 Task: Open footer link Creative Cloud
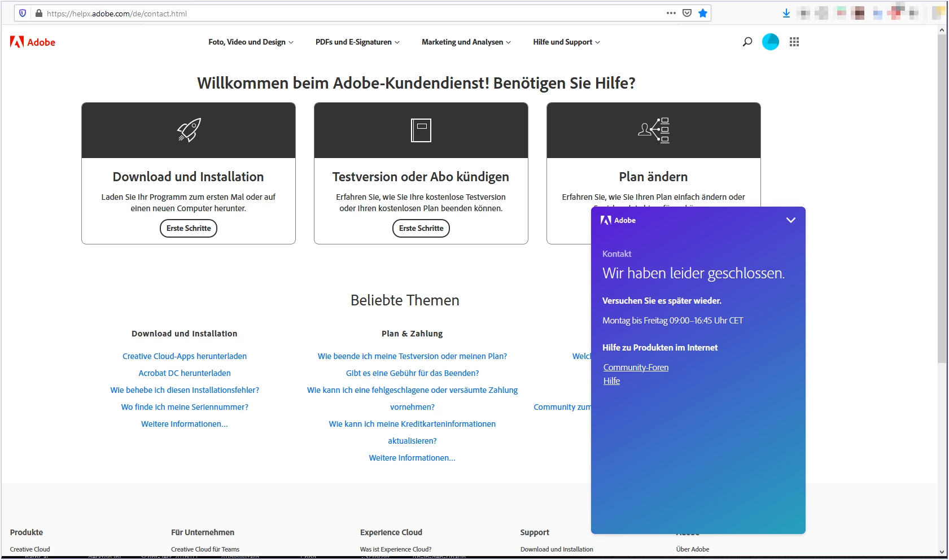30,549
